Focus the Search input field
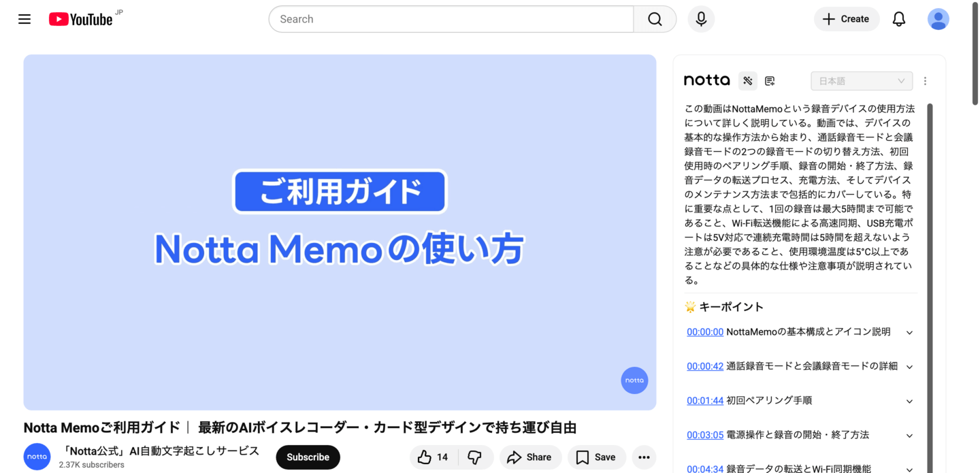Image resolution: width=980 pixels, height=473 pixels. 451,19
